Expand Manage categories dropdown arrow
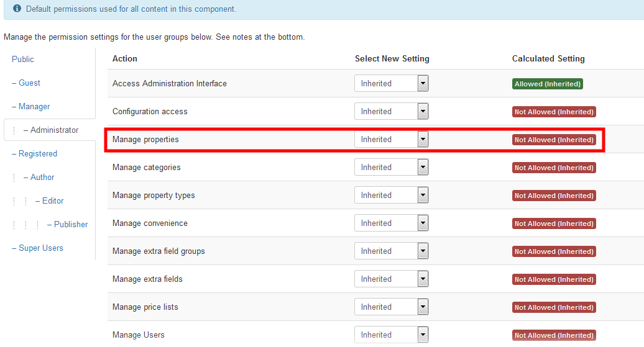Screen dimensions: 644x347 pyautogui.click(x=423, y=168)
